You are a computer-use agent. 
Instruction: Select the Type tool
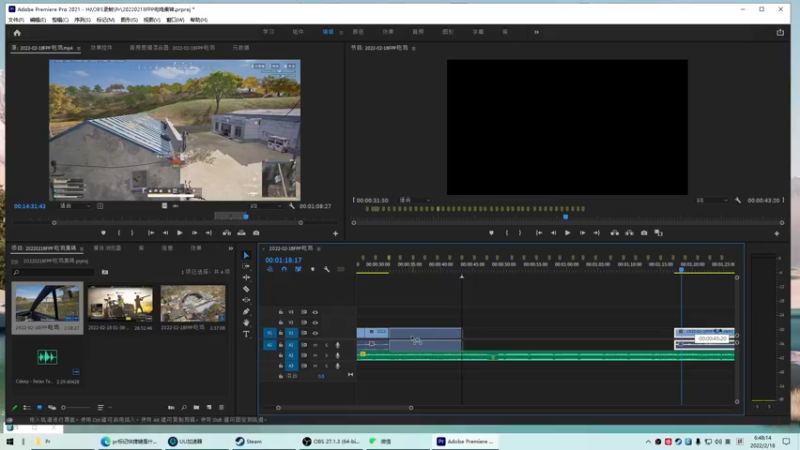tap(246, 334)
